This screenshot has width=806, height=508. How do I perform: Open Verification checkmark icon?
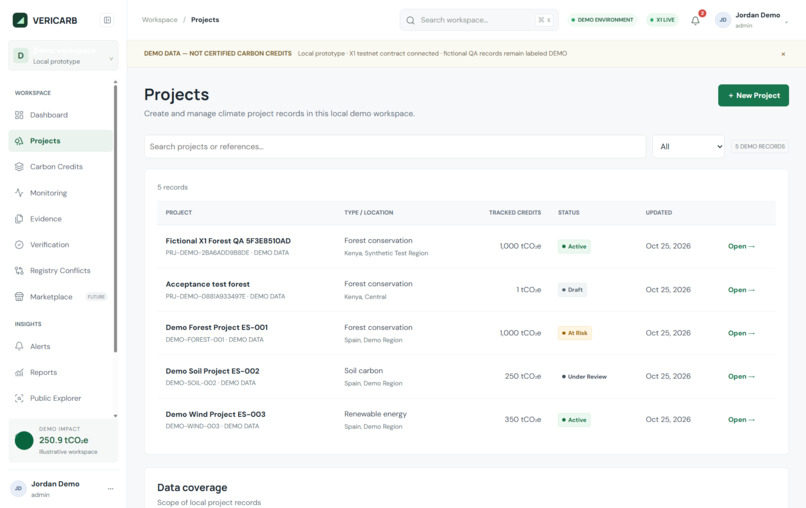tap(19, 245)
